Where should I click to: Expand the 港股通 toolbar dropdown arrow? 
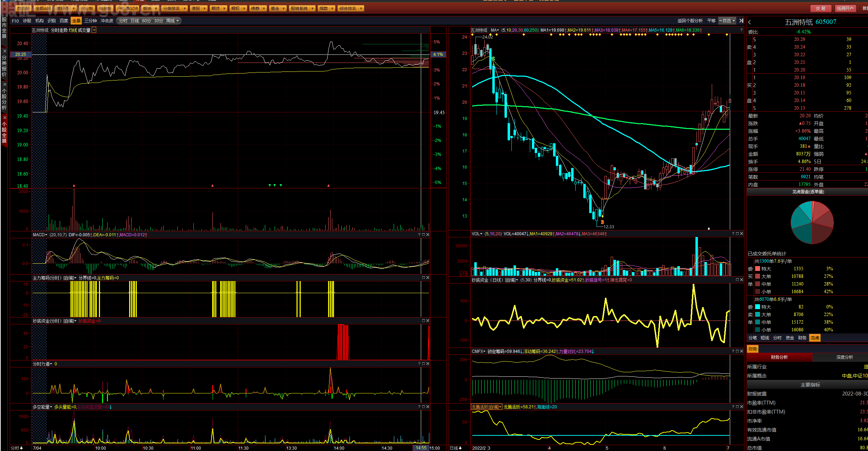(x=74, y=8)
